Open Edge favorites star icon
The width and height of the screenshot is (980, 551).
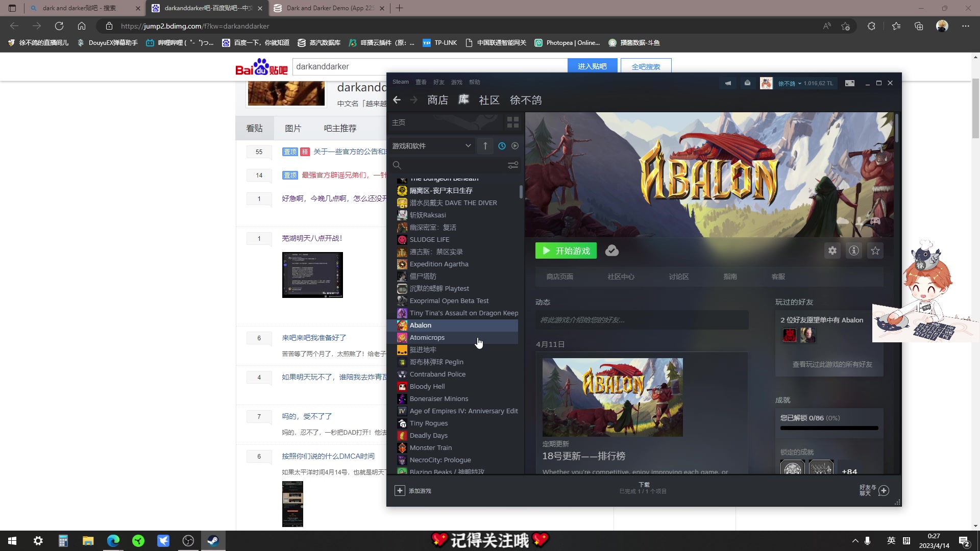tap(896, 26)
